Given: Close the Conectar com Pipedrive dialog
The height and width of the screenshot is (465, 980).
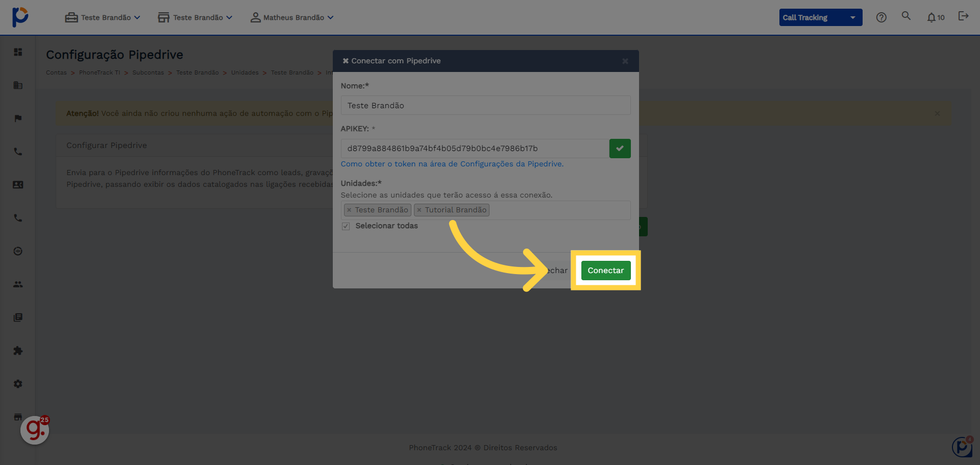Looking at the screenshot, I should click(625, 61).
